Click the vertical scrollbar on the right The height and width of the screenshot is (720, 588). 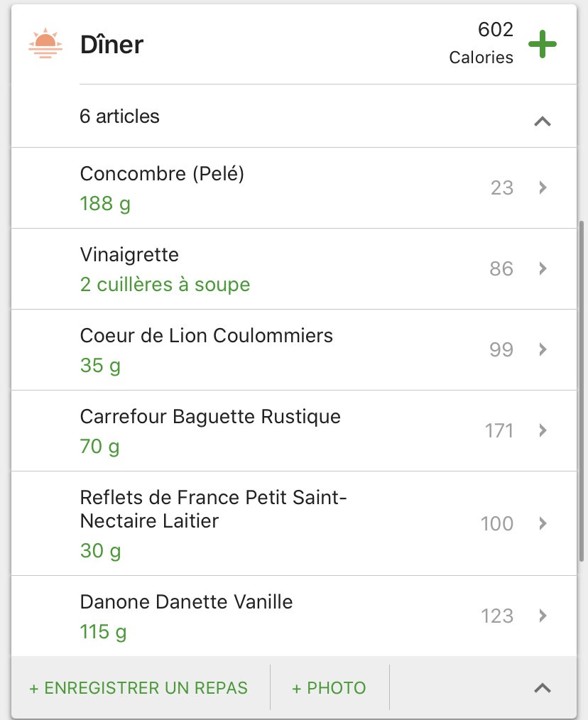point(582,391)
